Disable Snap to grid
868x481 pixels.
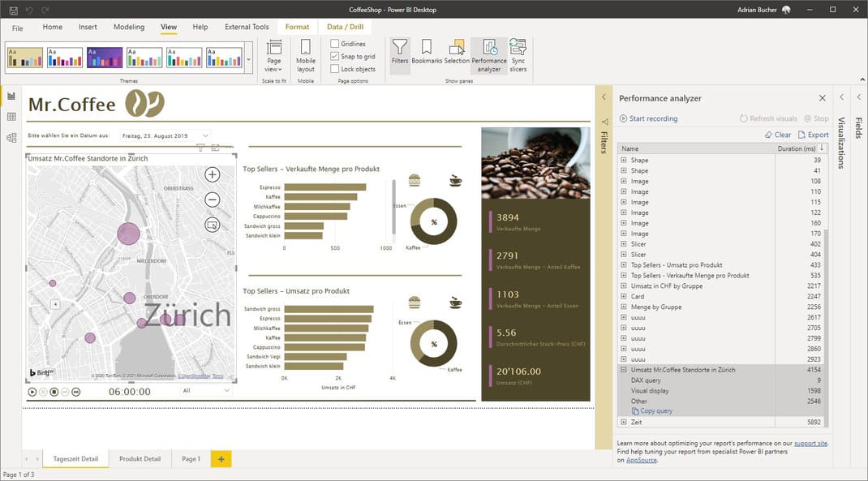point(337,56)
